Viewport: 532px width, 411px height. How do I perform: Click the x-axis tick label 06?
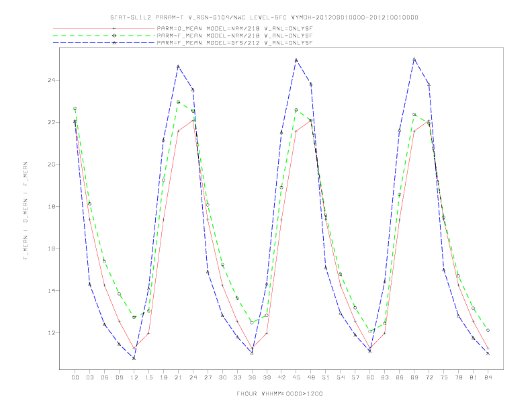pyautogui.click(x=105, y=377)
